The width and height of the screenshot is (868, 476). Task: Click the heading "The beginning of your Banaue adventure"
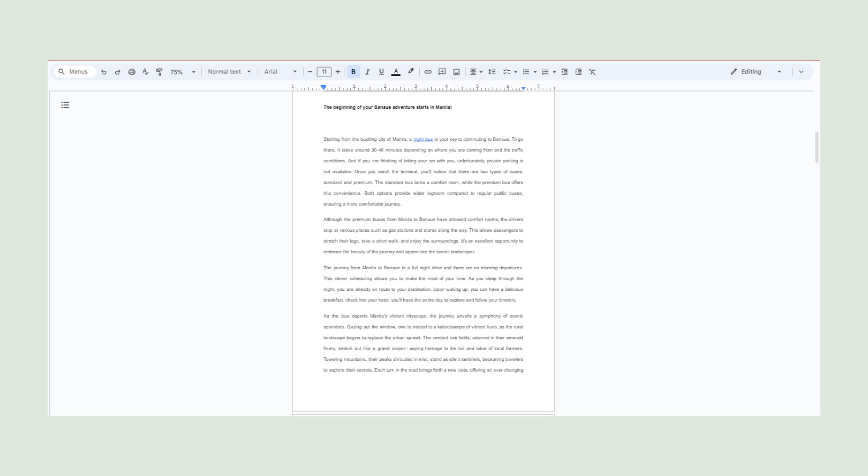[x=387, y=107]
